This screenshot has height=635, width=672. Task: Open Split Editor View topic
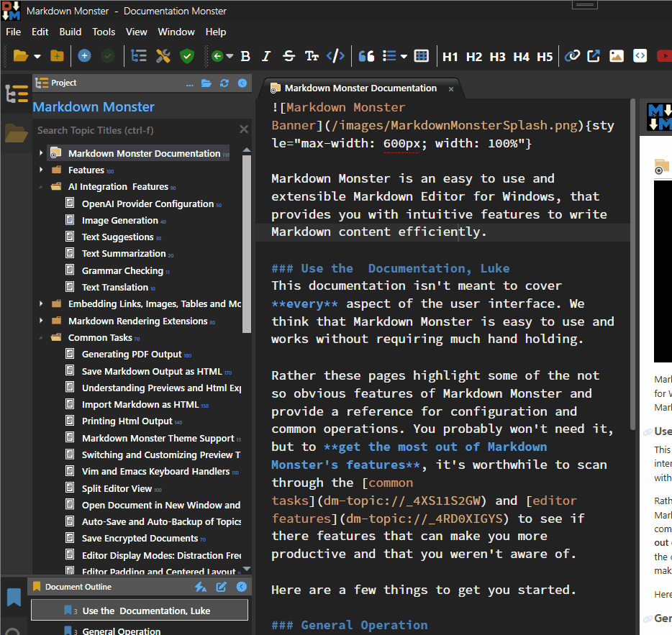(117, 488)
